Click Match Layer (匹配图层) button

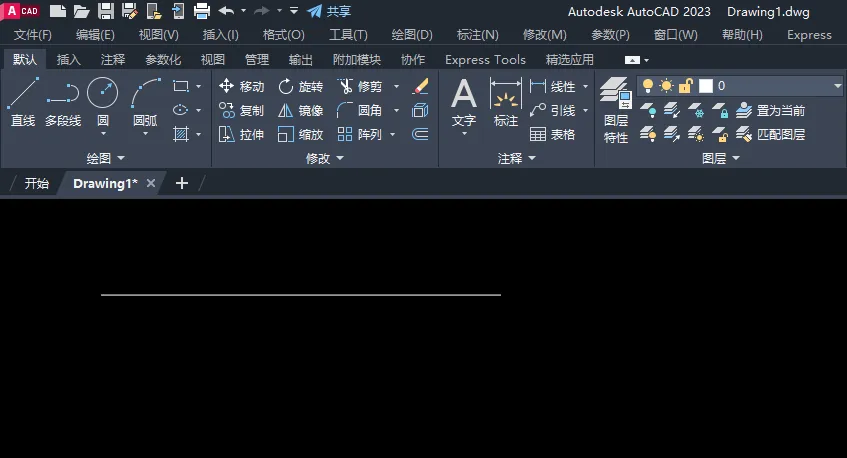coord(770,134)
